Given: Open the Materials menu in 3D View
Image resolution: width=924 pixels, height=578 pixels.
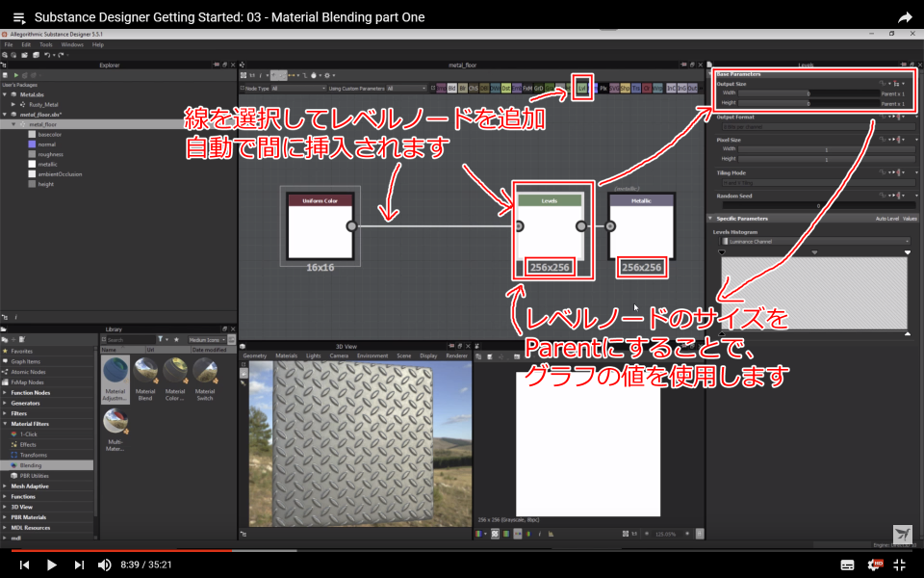Looking at the screenshot, I should pyautogui.click(x=287, y=355).
